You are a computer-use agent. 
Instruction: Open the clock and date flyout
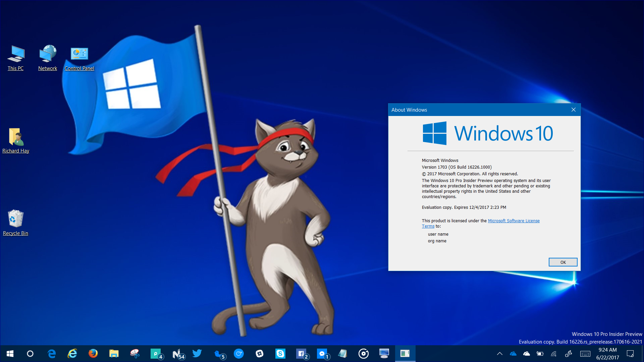(x=607, y=354)
